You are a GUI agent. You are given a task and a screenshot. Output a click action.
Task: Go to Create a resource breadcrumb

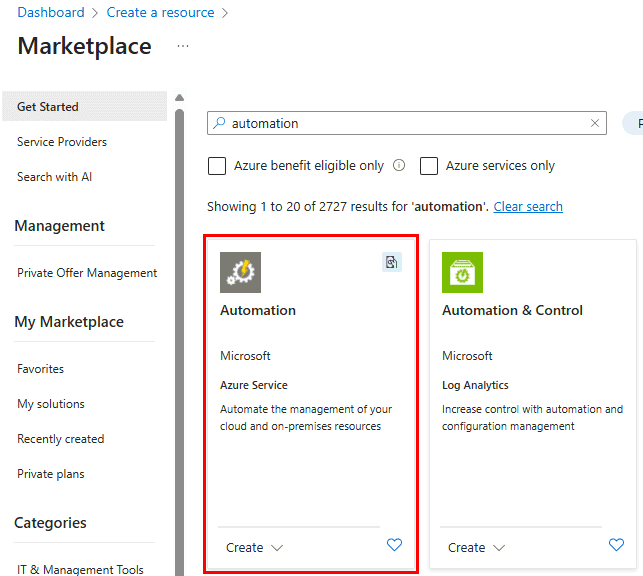pos(160,12)
